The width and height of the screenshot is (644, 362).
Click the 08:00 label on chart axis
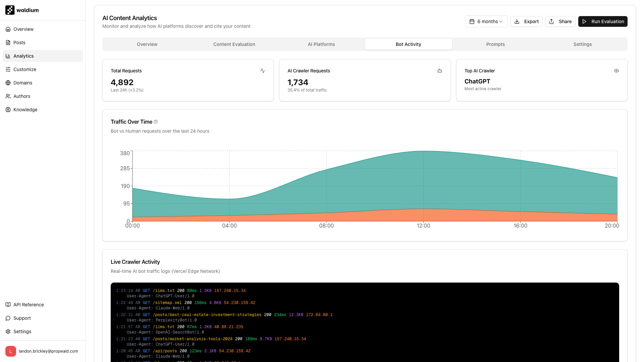pyautogui.click(x=326, y=226)
